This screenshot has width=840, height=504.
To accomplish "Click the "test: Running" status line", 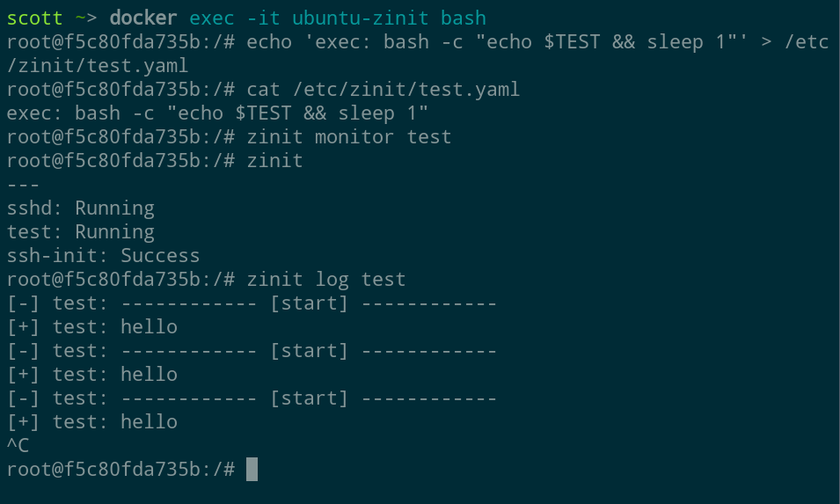I will coord(80,231).
